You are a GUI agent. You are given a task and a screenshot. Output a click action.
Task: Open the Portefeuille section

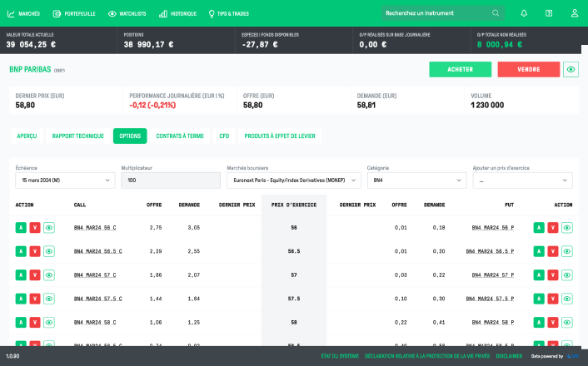coord(74,14)
